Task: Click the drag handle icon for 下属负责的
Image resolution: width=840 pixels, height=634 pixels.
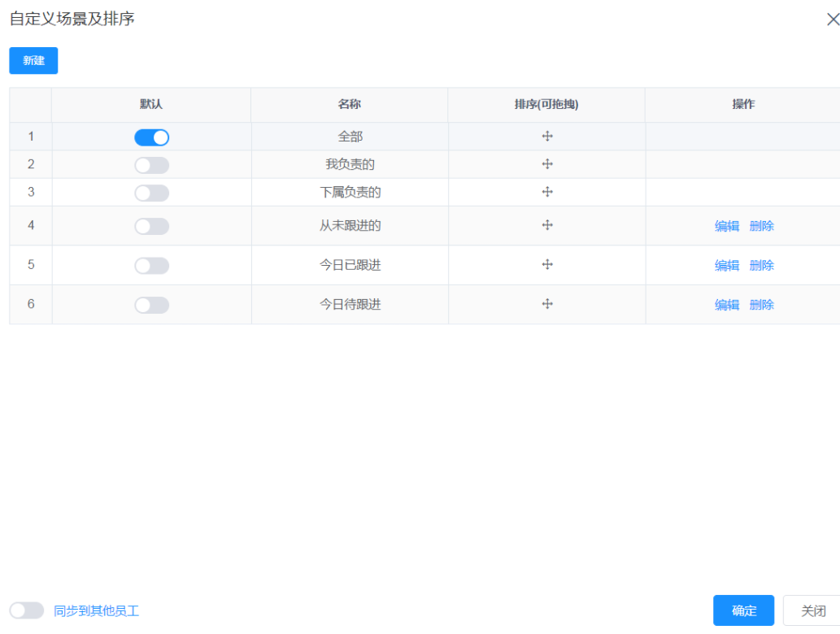Action: [x=546, y=193]
